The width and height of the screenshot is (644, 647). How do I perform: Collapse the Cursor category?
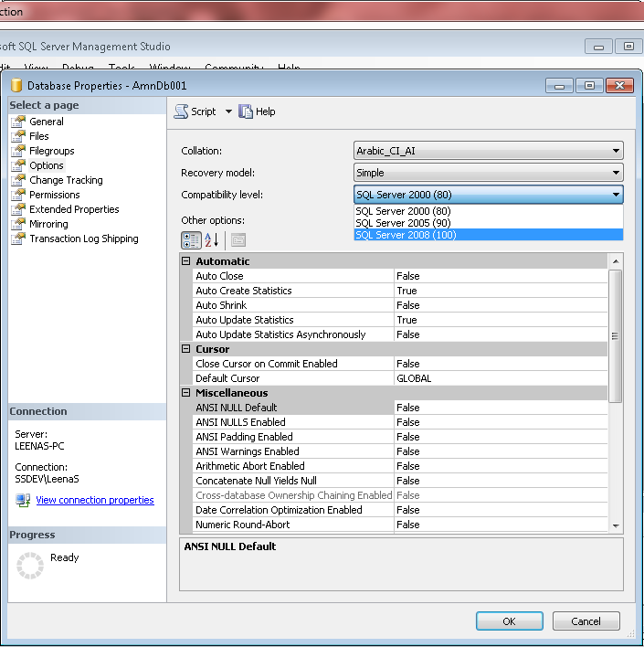pyautogui.click(x=186, y=349)
